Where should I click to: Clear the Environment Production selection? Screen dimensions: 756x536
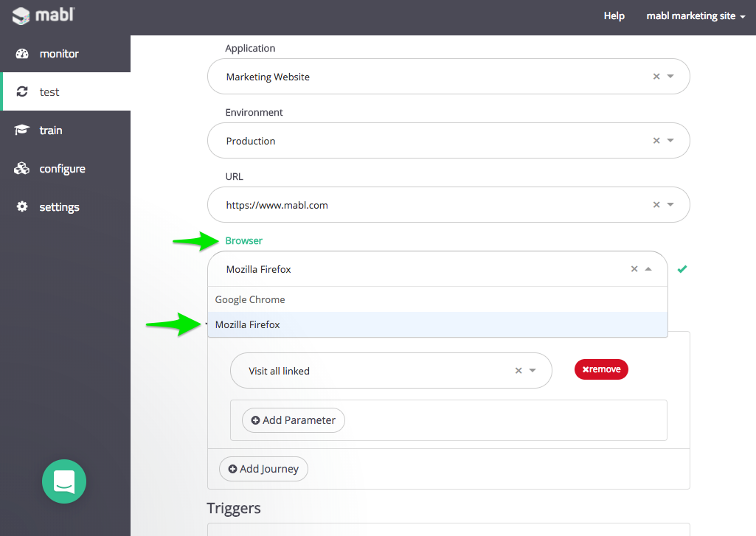click(x=656, y=140)
